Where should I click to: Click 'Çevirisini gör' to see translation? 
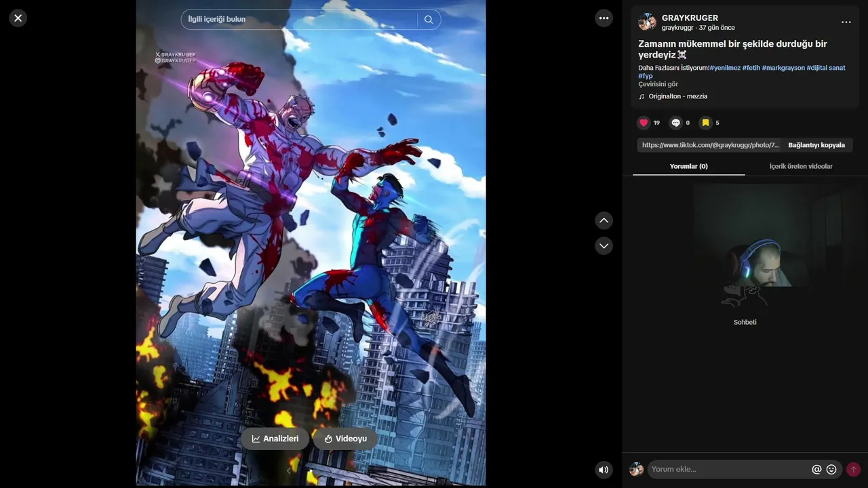coord(658,84)
